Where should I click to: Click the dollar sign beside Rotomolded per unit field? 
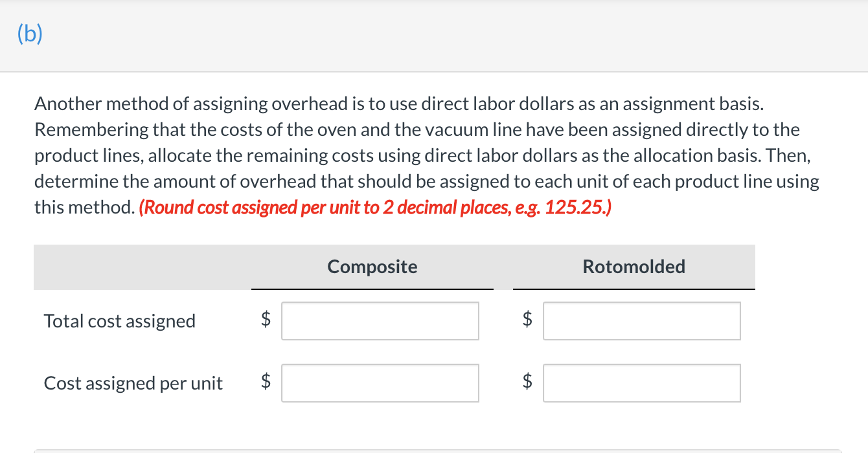527,382
